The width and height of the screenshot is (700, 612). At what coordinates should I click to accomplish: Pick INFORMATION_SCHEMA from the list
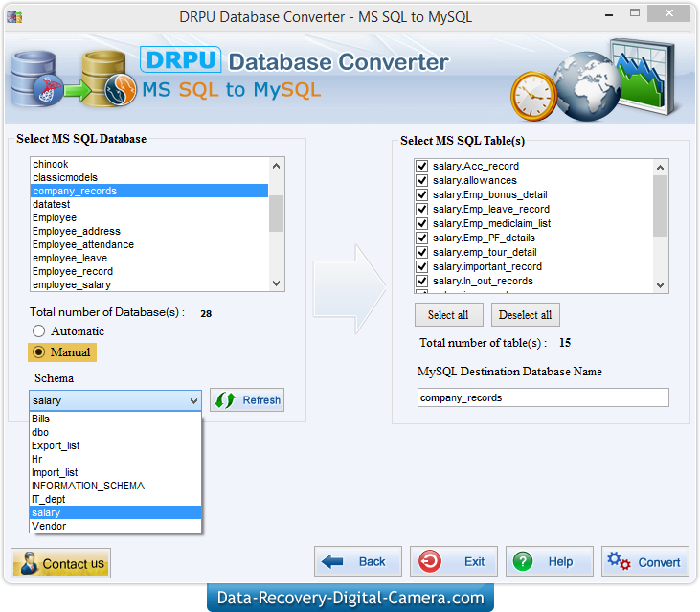[x=115, y=486]
